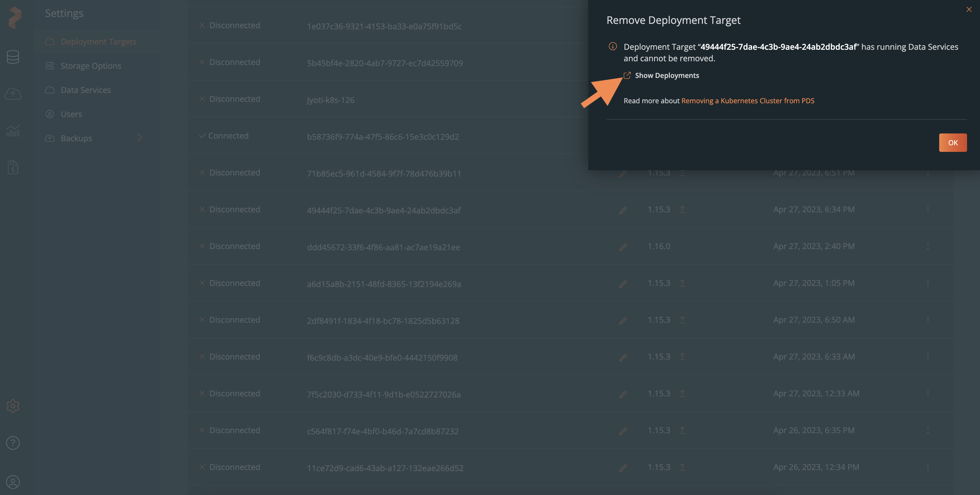Click the OK button
The image size is (980, 495).
(953, 143)
